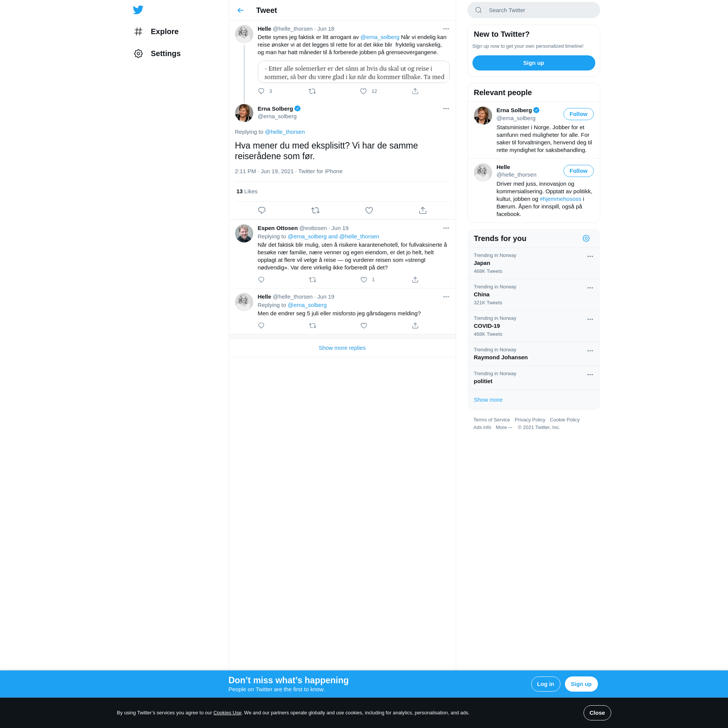
Task: Open more options on Espen Ottosen's reply
Action: 446,228
